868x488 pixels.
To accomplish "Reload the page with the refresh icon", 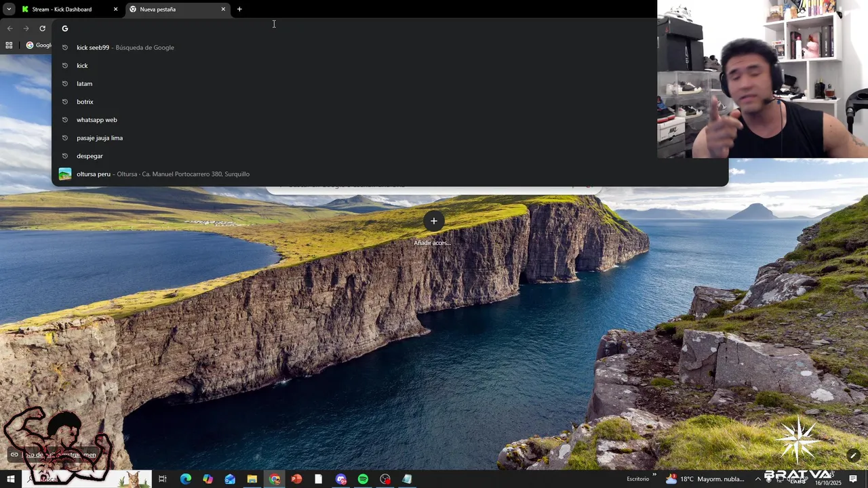I will click(42, 28).
